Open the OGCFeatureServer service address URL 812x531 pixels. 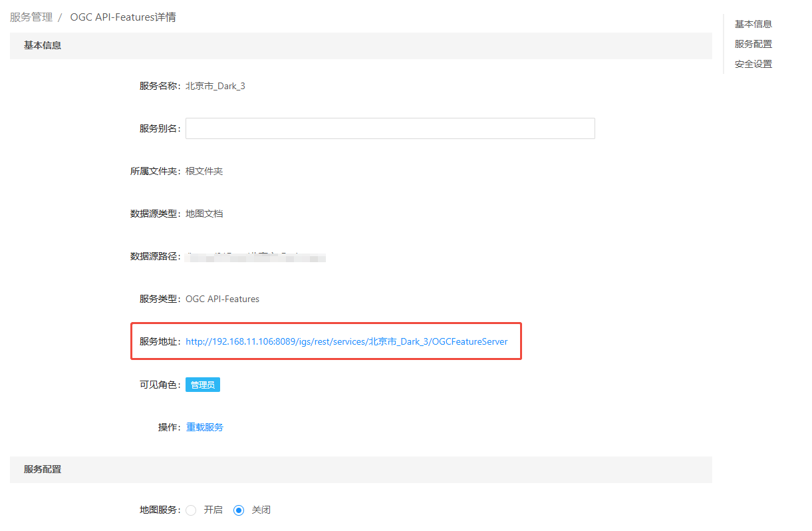tap(346, 341)
